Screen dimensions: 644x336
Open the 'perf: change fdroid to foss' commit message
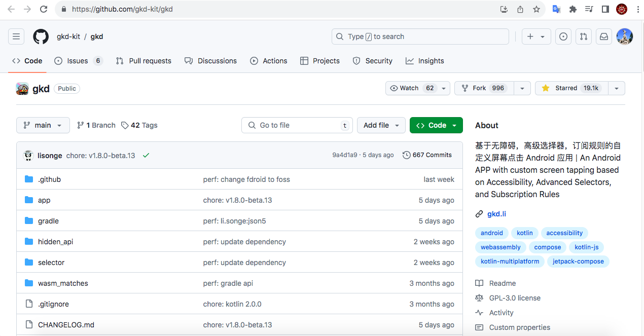point(246,179)
